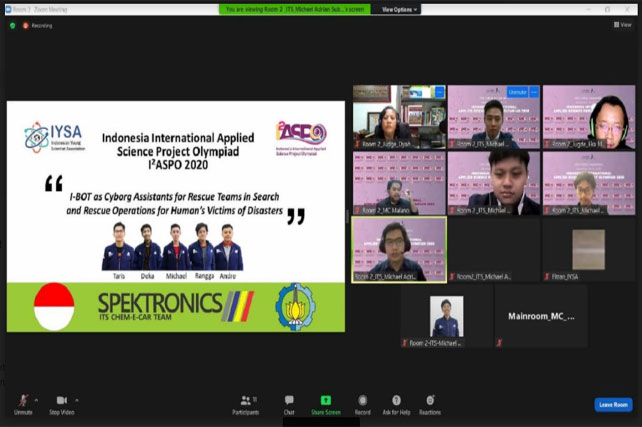
Task: Select Room2_ITS_Michael A. dark tile
Action: [494, 250]
